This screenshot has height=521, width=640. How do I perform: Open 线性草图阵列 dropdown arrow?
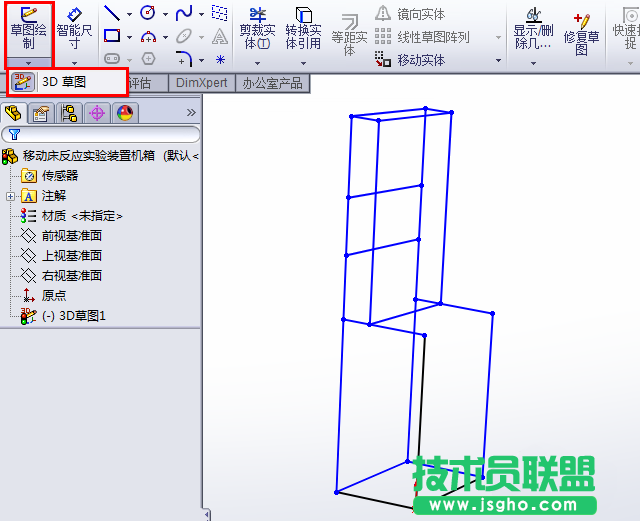pos(498,38)
